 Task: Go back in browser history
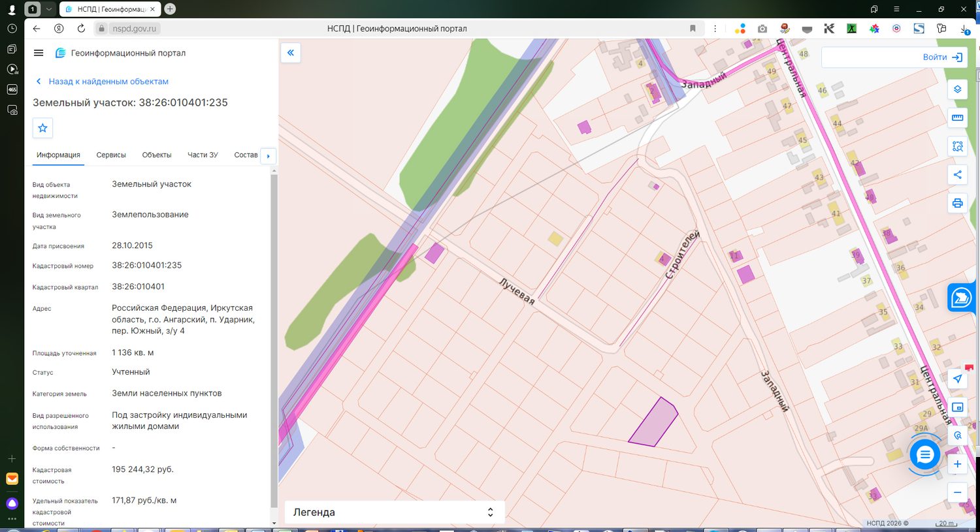pyautogui.click(x=37, y=29)
